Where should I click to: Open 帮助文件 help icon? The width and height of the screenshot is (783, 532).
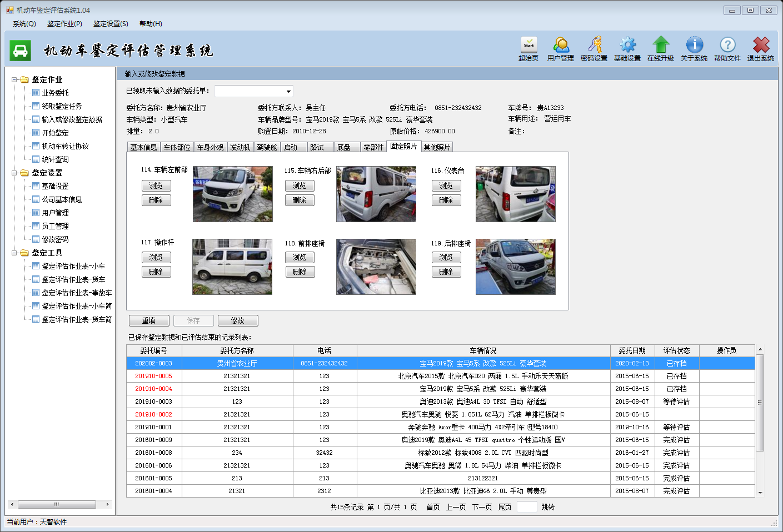[727, 45]
